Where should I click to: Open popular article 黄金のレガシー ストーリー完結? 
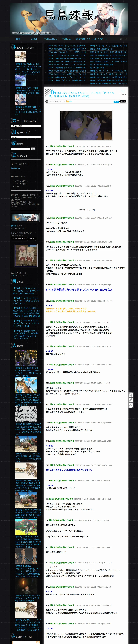pyautogui.click(x=28, y=372)
